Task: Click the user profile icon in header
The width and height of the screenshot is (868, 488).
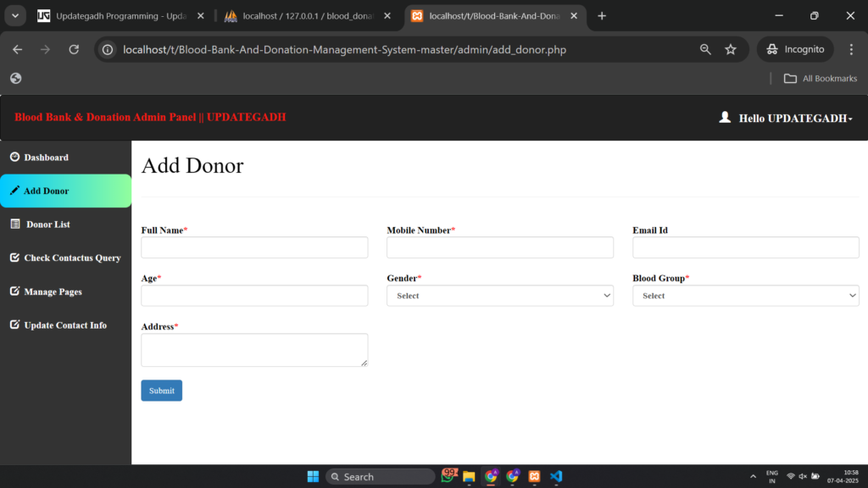Action: click(725, 117)
